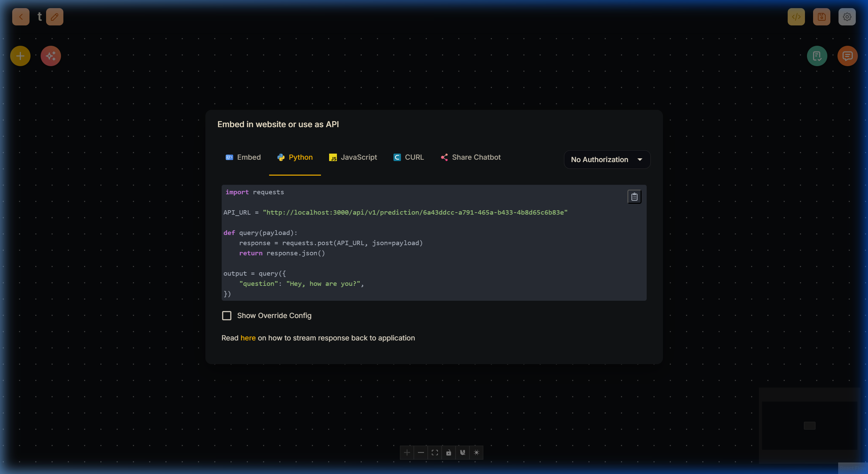
Task: Edit the flow name with the pencil icon
Action: pos(55,17)
